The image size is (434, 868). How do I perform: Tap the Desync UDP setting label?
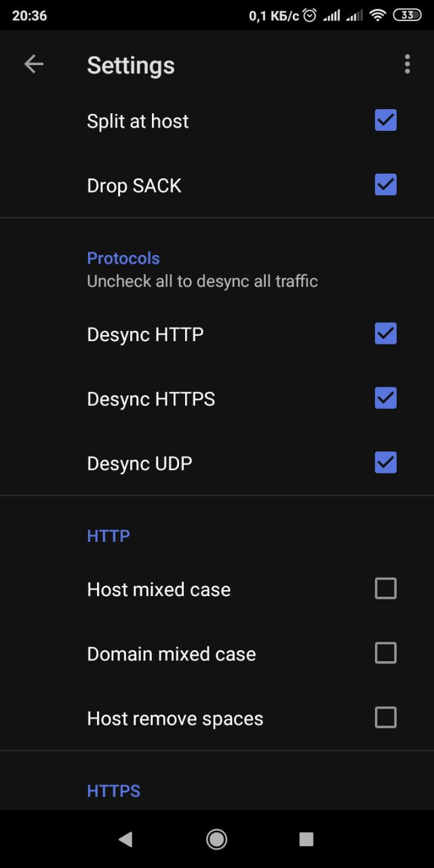[140, 463]
